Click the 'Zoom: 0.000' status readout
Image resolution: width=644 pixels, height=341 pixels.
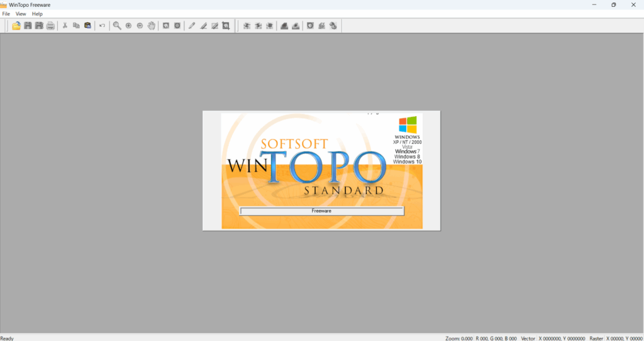click(459, 338)
